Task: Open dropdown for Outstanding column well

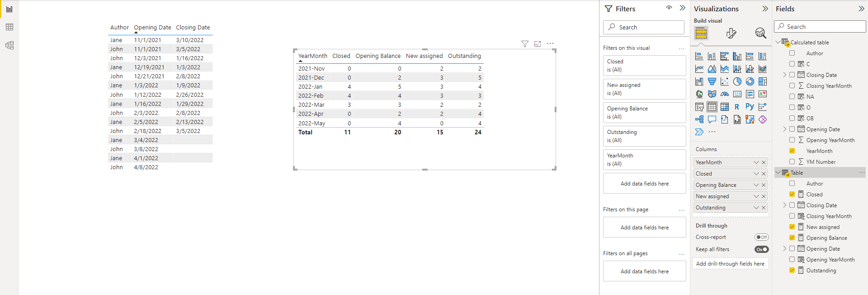Action: pos(756,208)
